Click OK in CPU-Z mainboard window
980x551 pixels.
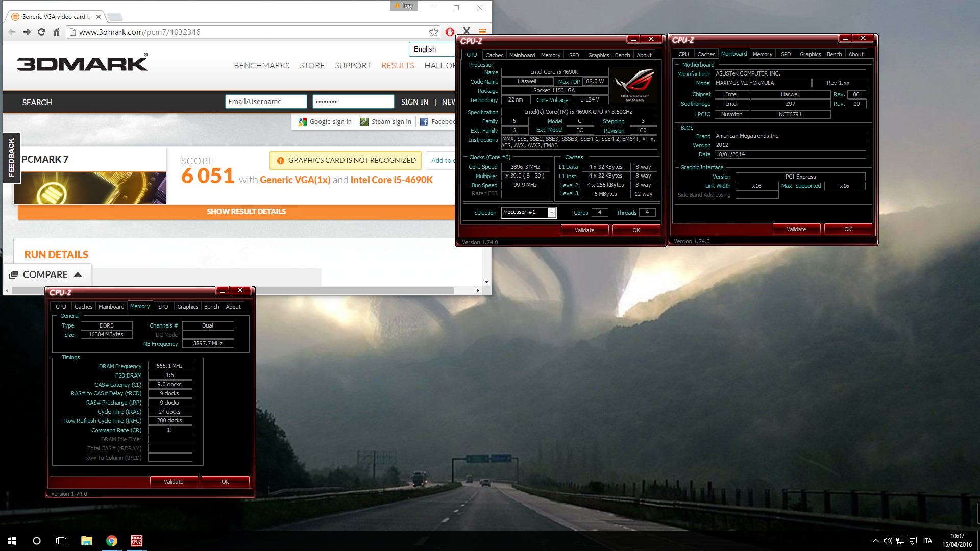848,229
